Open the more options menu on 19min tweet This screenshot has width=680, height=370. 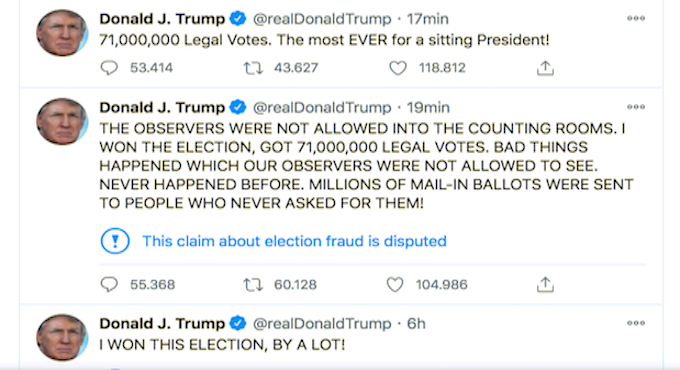tap(636, 107)
